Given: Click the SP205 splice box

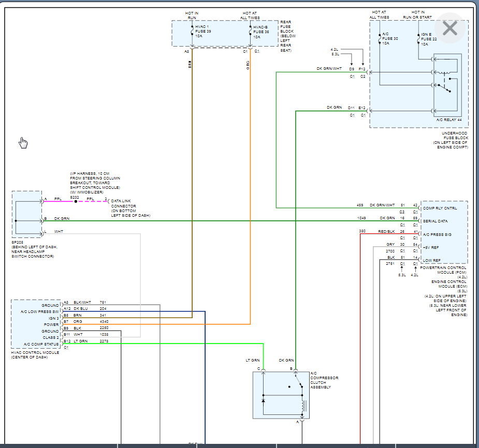Looking at the screenshot, I should [x=26, y=214].
